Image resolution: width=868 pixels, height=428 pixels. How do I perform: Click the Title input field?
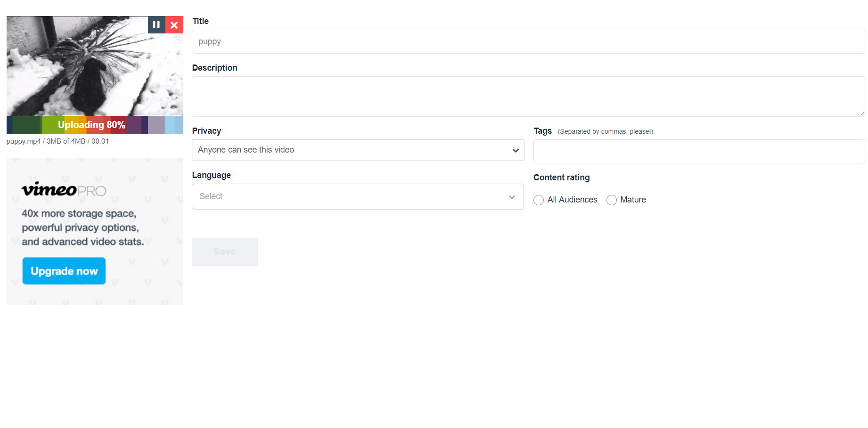[529, 42]
